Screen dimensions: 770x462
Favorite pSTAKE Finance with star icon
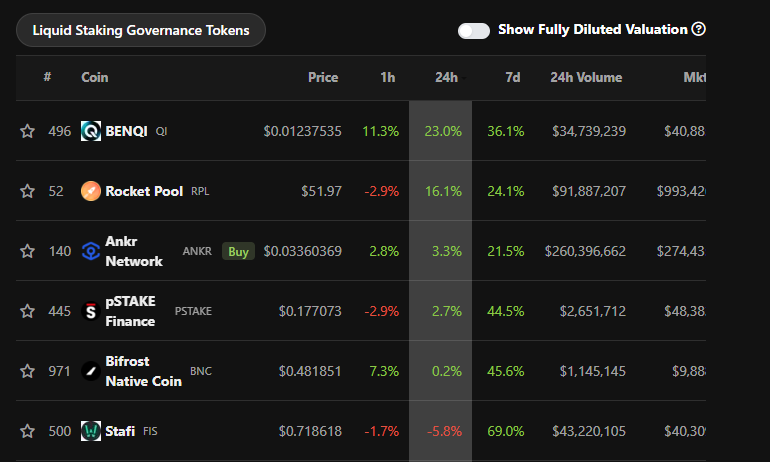28,311
